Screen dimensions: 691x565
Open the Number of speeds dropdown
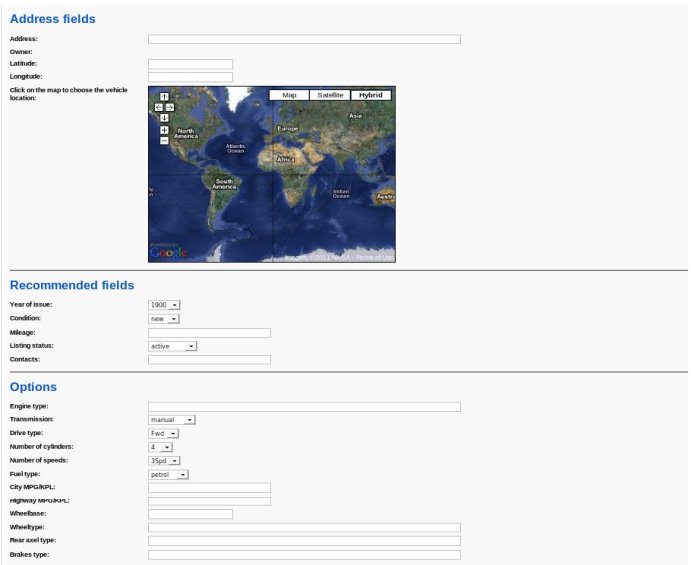coord(164,461)
